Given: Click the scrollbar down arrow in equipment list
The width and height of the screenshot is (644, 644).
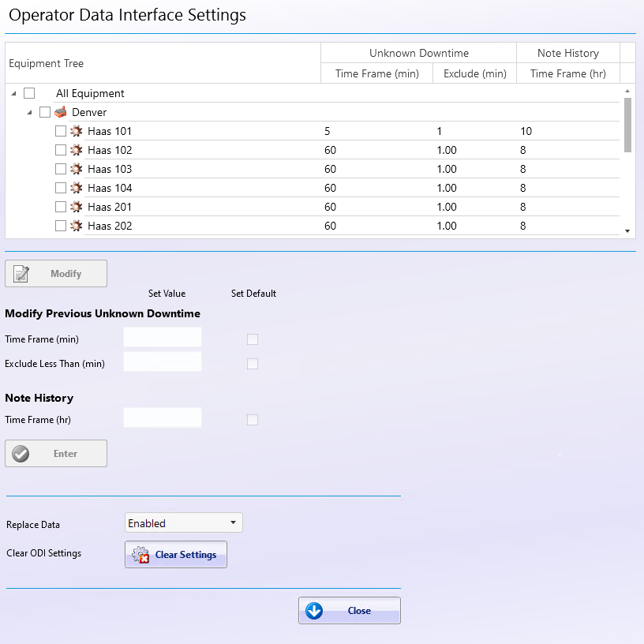Looking at the screenshot, I should pos(627,231).
